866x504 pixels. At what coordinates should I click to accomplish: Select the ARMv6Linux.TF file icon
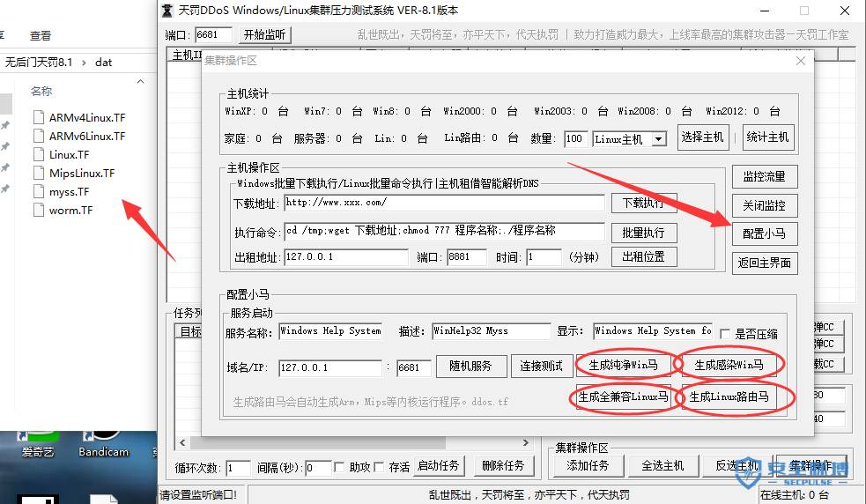coord(39,136)
